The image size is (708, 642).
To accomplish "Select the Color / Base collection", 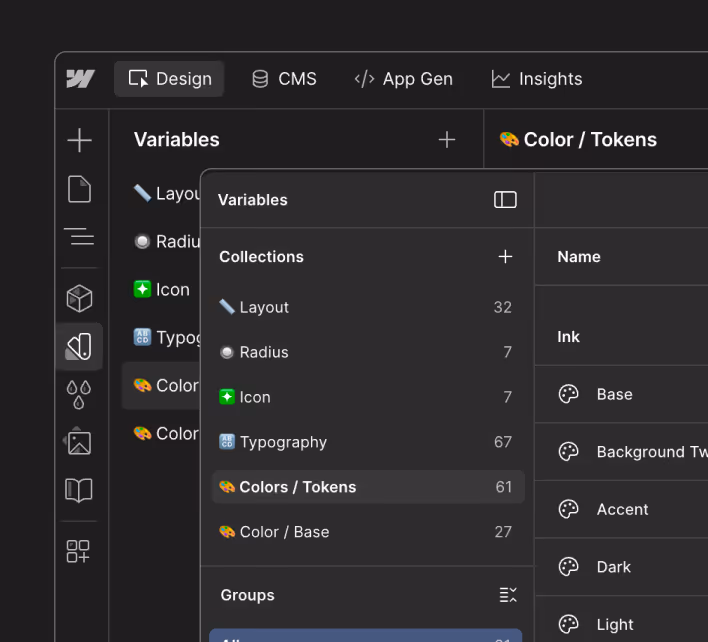I will [368, 532].
